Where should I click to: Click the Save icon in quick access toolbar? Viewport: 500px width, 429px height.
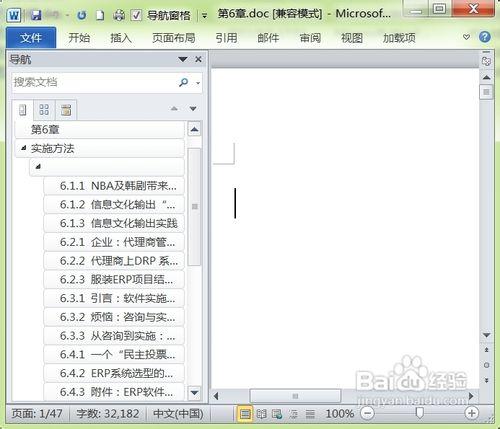pyautogui.click(x=36, y=15)
